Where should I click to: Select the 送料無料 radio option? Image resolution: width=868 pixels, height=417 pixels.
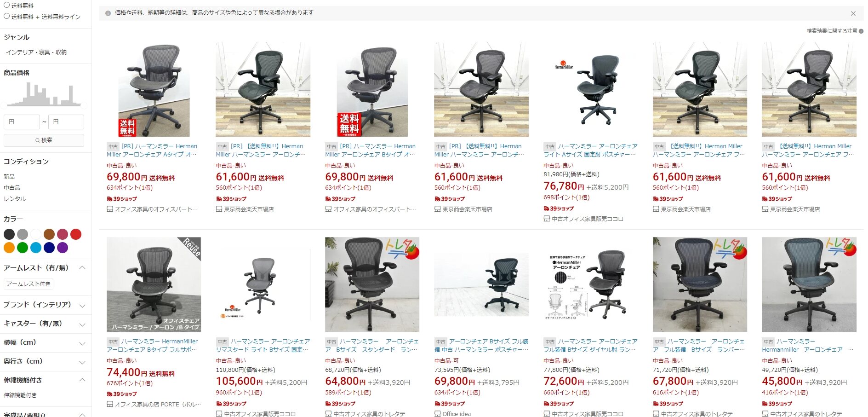tap(7, 5)
